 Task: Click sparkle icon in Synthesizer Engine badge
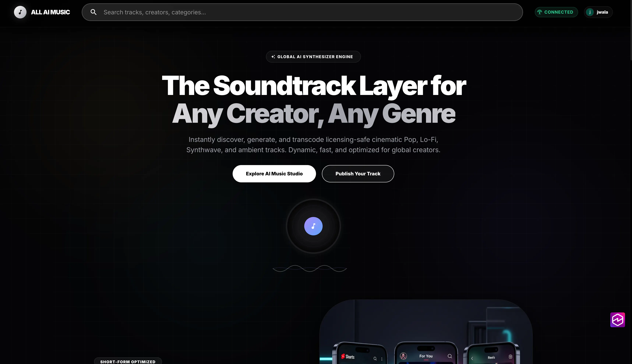(x=273, y=57)
